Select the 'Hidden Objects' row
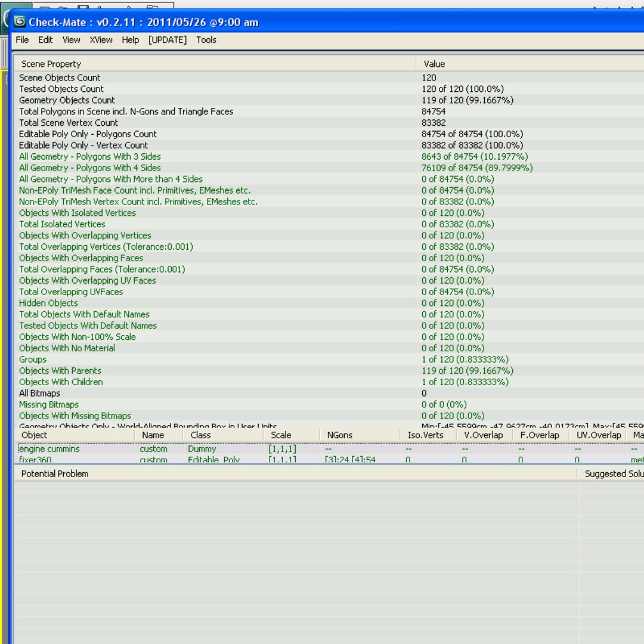The image size is (644, 644). tap(329, 303)
